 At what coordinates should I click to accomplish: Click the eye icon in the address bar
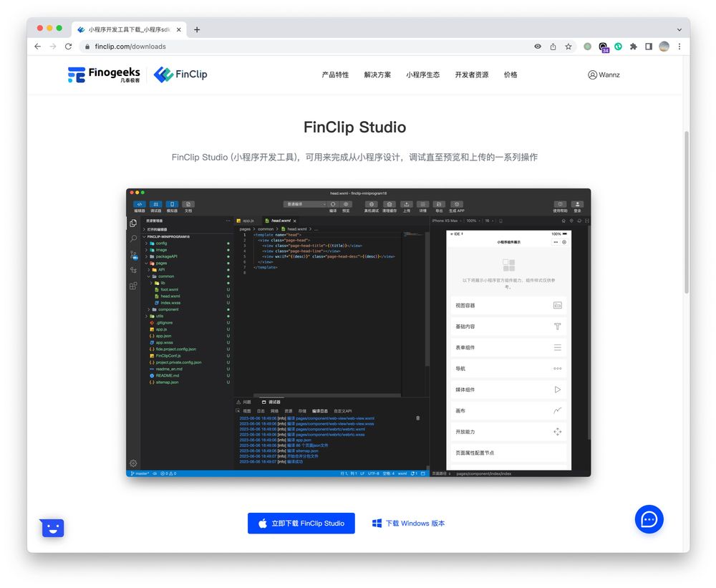click(x=538, y=47)
